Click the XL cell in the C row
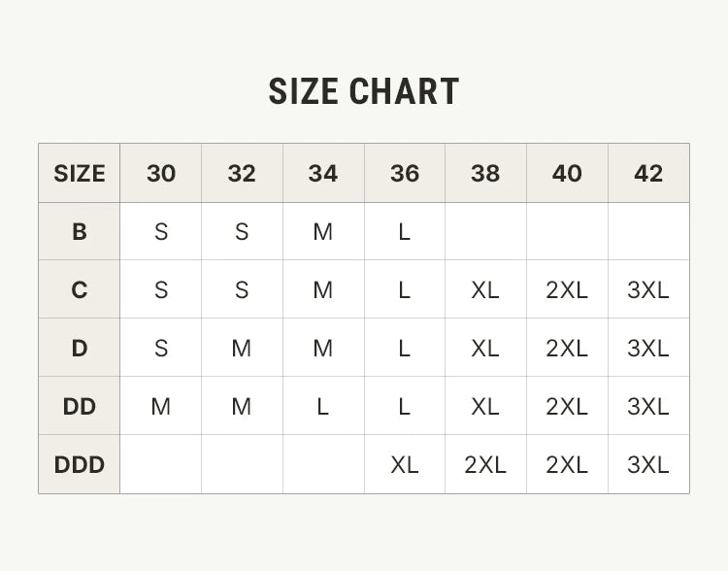 pyautogui.click(x=485, y=289)
